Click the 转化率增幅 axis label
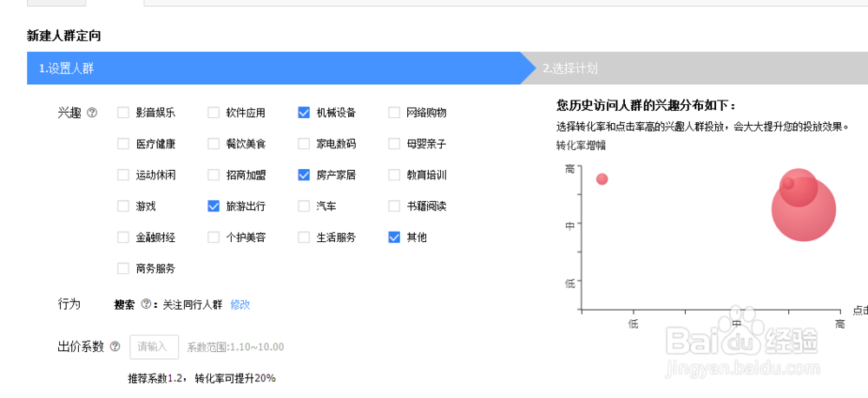The width and height of the screenshot is (868, 398). click(x=581, y=146)
